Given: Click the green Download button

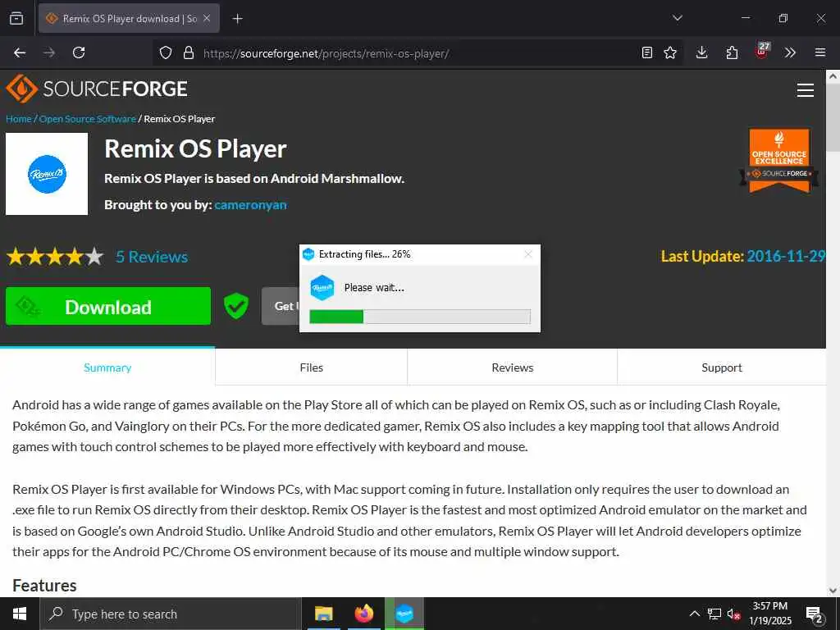Looking at the screenshot, I should pos(108,306).
